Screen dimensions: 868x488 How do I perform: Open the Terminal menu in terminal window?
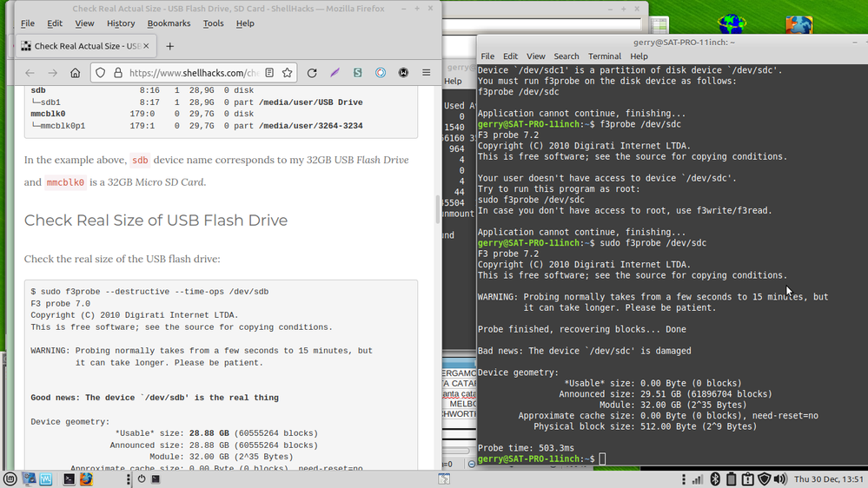pyautogui.click(x=605, y=56)
